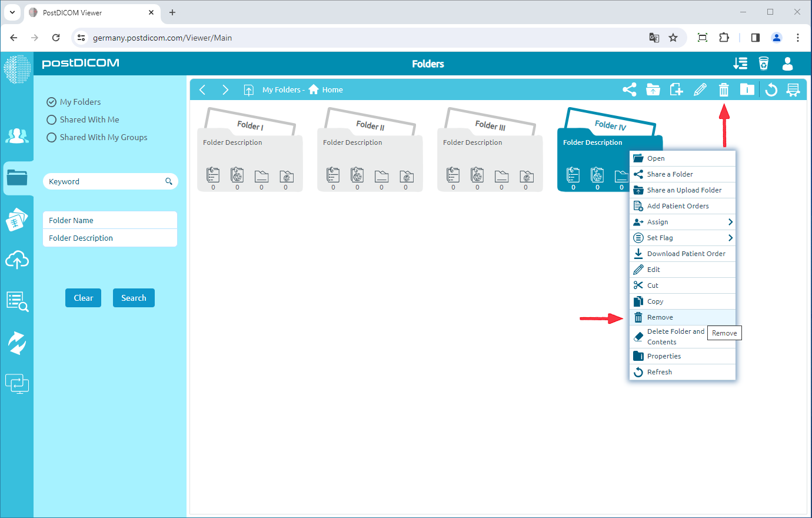Click the Share an Upload Folder toolbar icon
The height and width of the screenshot is (518, 812).
click(653, 89)
